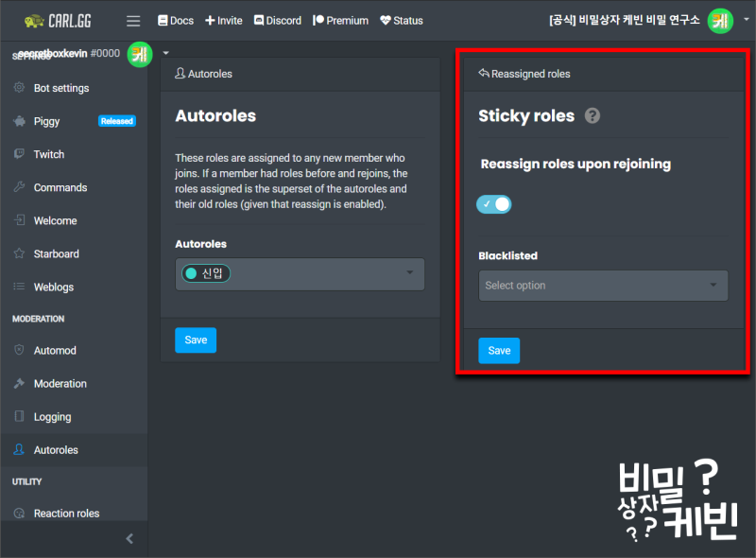
Task: Go to Moderation settings page
Action: (60, 383)
